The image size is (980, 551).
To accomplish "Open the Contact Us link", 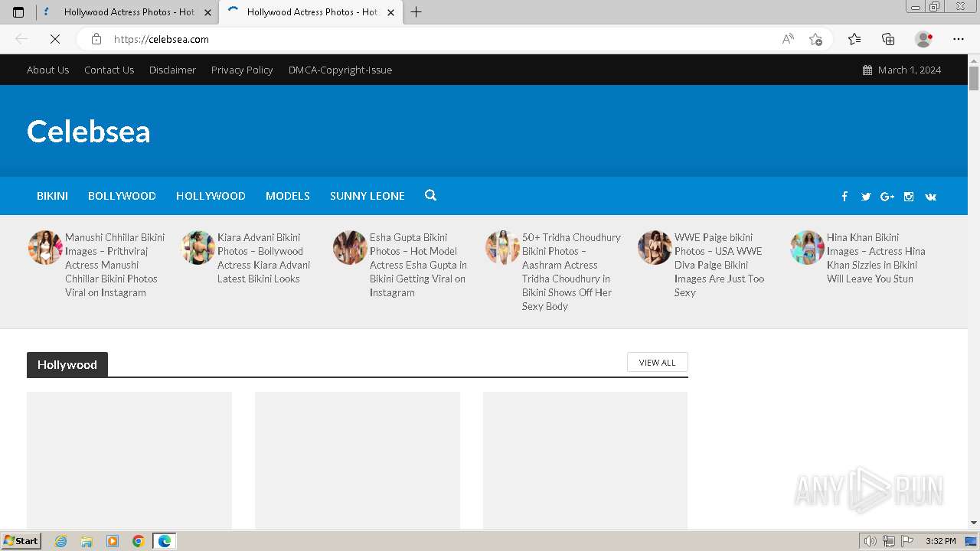I will (109, 70).
